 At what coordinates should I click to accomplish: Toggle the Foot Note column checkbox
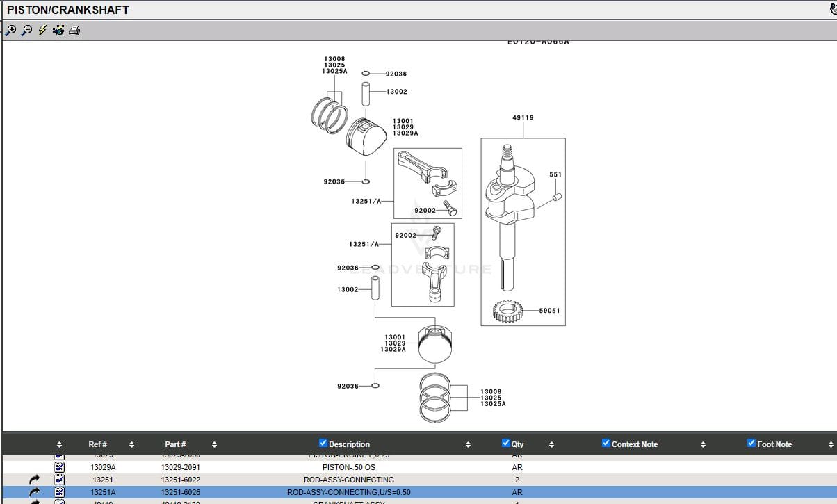[x=751, y=444]
